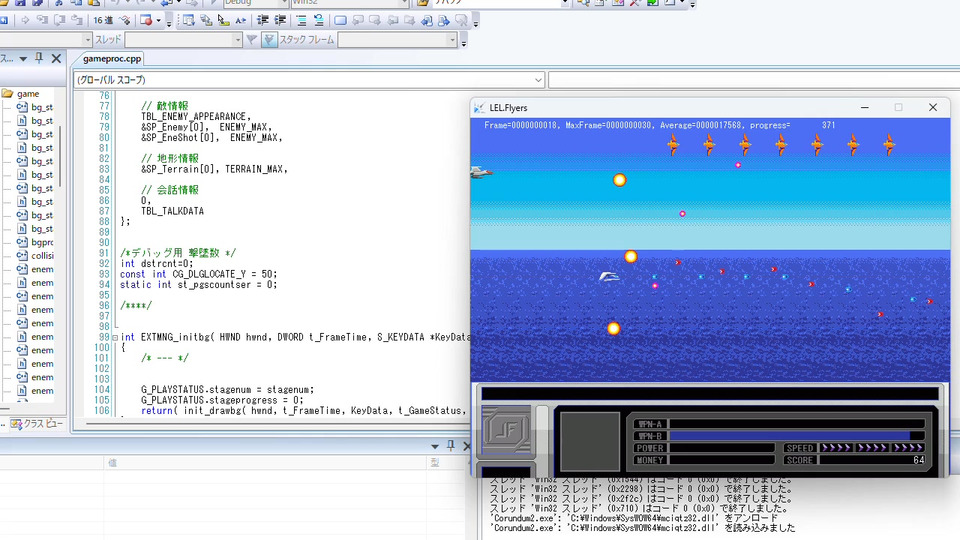Open the global scope dropdown
The image size is (960, 540).
point(538,80)
